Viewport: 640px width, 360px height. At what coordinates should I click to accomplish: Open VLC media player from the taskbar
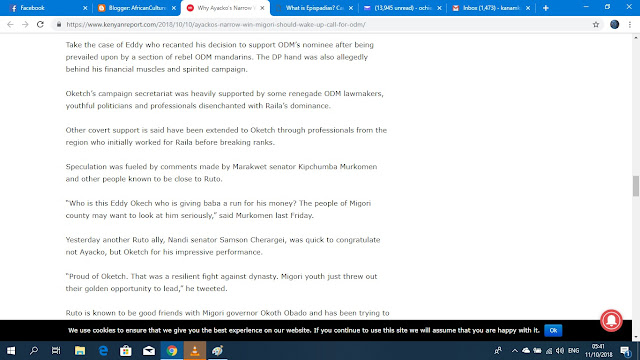pyautogui.click(x=195, y=351)
